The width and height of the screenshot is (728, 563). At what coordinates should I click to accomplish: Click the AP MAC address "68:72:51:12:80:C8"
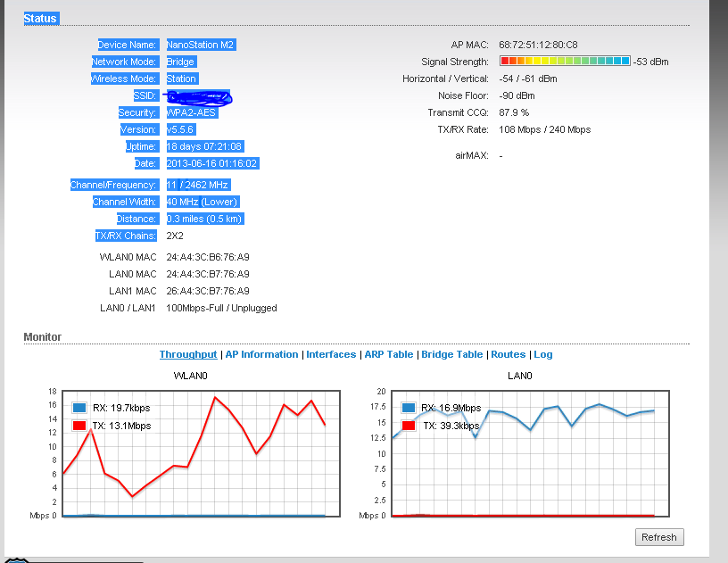tap(539, 45)
